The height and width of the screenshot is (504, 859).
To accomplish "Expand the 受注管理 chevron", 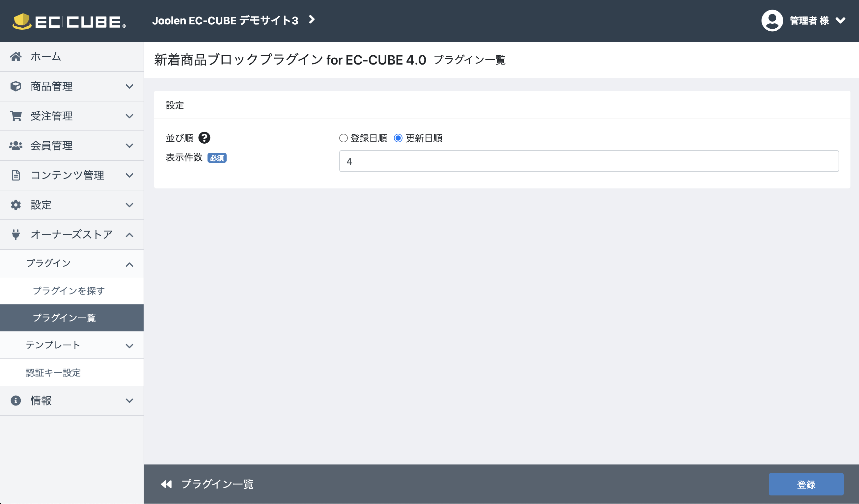I will click(129, 116).
